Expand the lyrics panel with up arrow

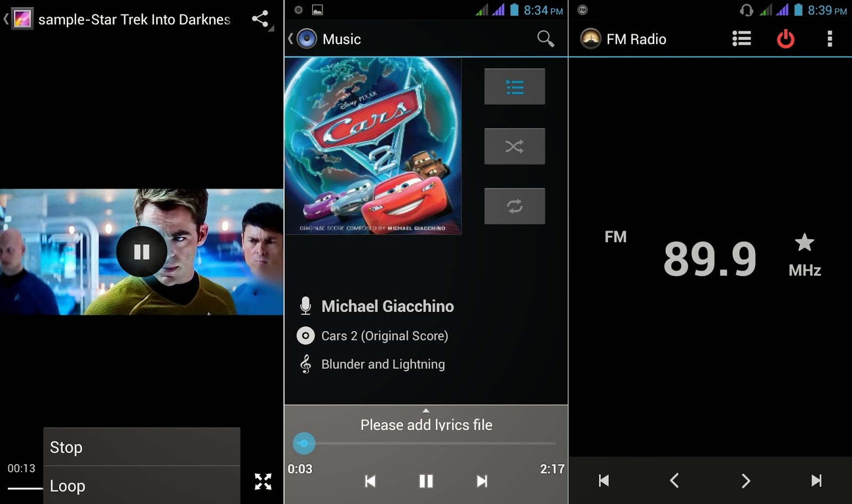pos(425,410)
